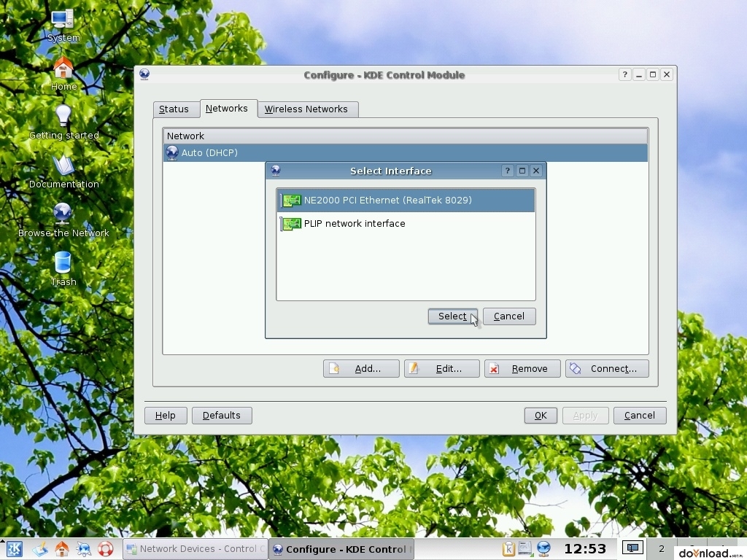
Task: Open the KDE K menu launcher
Action: [x=15, y=549]
